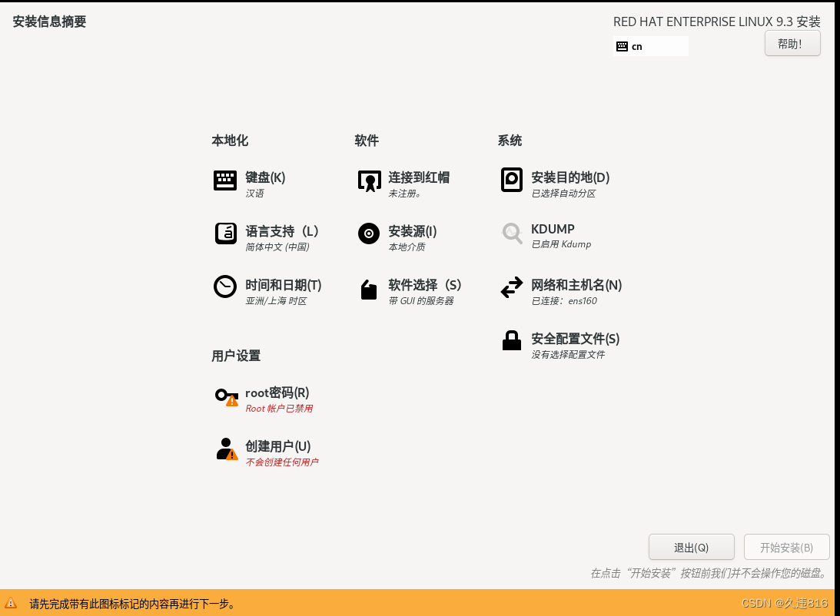Click the '已启用 Kdump' status text
The height and width of the screenshot is (616, 840).
click(561, 244)
